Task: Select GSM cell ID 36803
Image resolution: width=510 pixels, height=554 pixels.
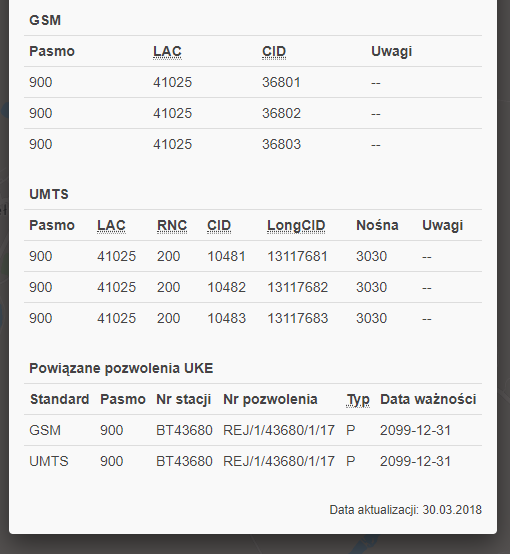Action: point(281,145)
